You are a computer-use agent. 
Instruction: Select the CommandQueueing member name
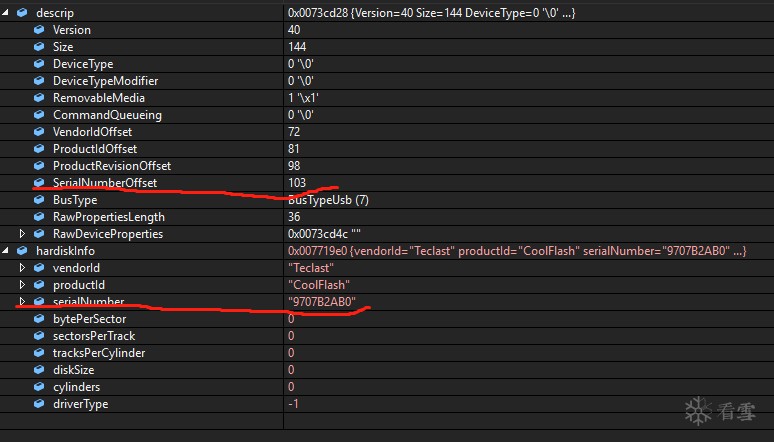(107, 115)
